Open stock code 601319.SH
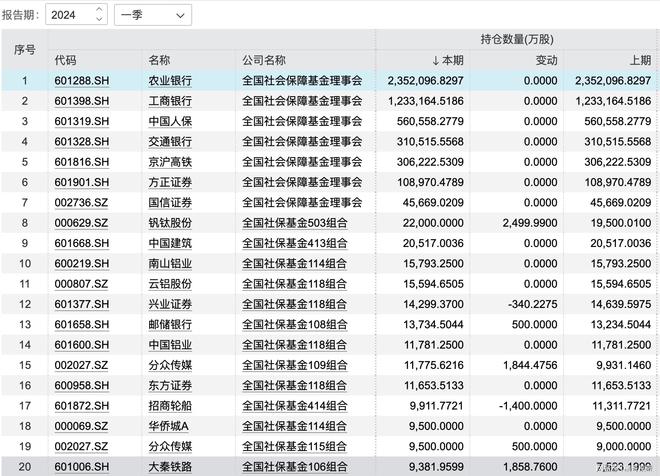Viewport: 660px width, 476px height. click(82, 121)
